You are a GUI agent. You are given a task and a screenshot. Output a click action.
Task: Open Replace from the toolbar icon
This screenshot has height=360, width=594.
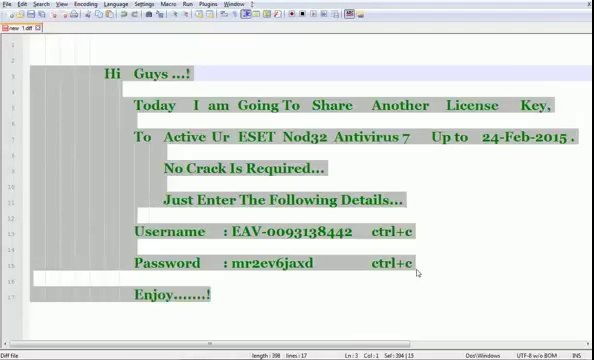tap(160, 14)
